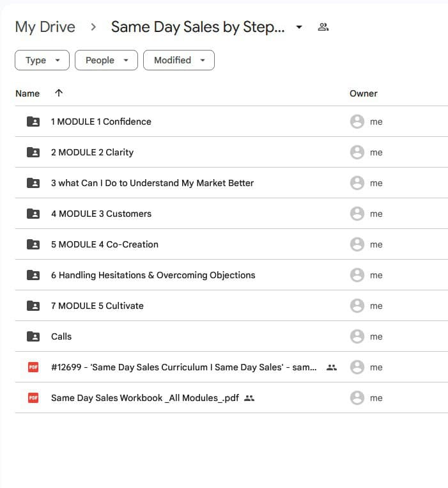The height and width of the screenshot is (488, 448).
Task: Click the shared folder icon for MODULE 1 Confidence
Action: 33,122
